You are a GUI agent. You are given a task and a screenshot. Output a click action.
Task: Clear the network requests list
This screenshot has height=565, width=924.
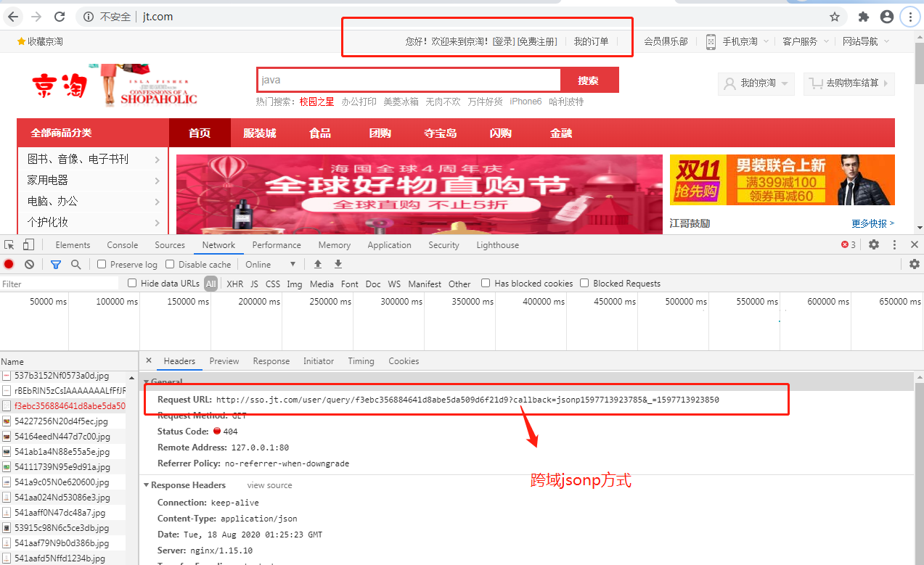pyautogui.click(x=28, y=264)
